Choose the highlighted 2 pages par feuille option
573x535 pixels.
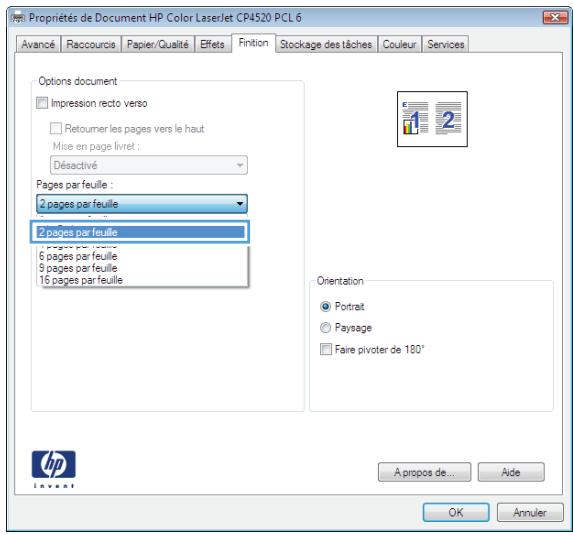(141, 232)
